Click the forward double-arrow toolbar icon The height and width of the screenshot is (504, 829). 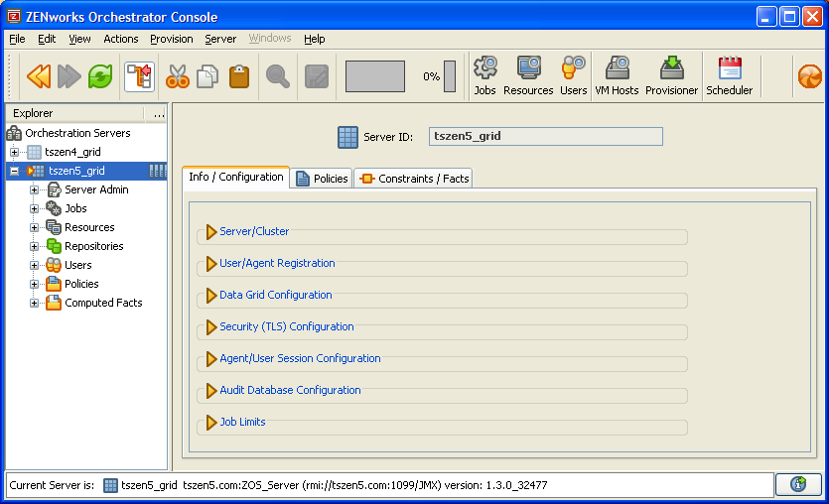click(x=69, y=76)
